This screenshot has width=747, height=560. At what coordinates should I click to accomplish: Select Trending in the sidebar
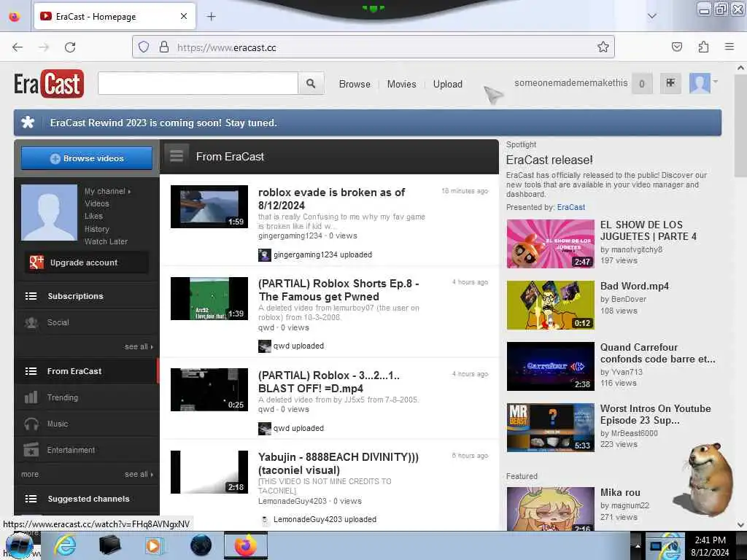click(86, 397)
